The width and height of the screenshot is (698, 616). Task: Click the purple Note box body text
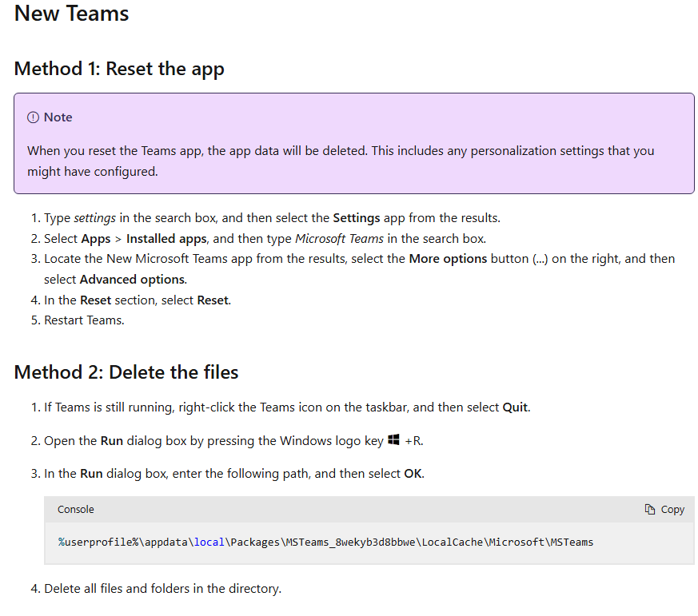pos(341,161)
